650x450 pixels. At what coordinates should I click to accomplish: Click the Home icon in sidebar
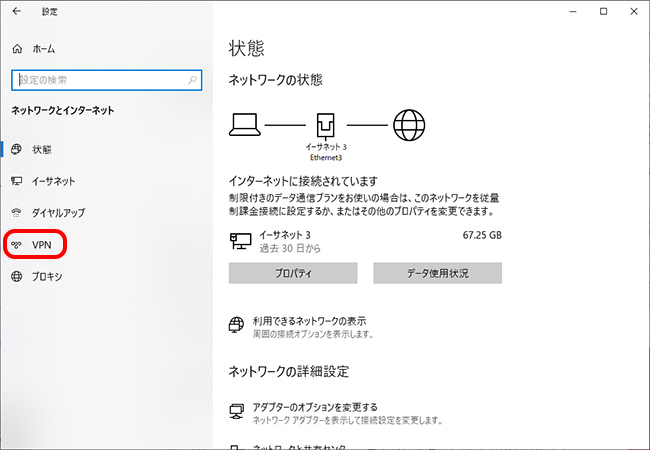16,48
